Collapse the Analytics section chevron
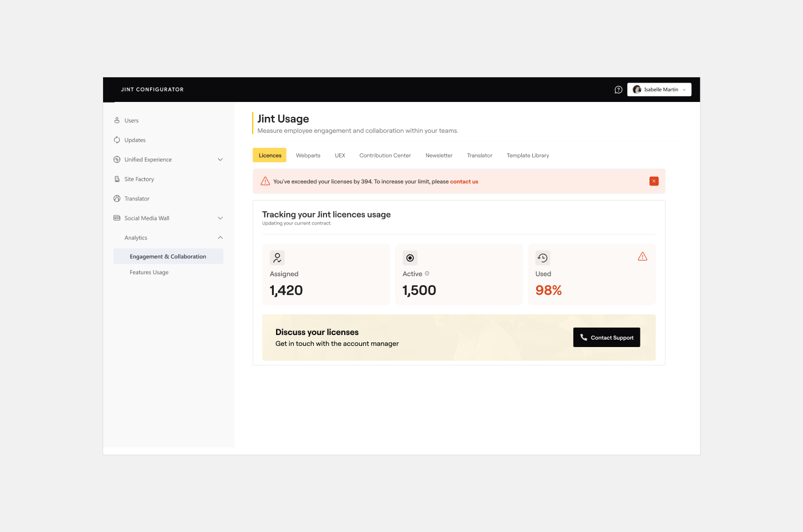 [221, 238]
